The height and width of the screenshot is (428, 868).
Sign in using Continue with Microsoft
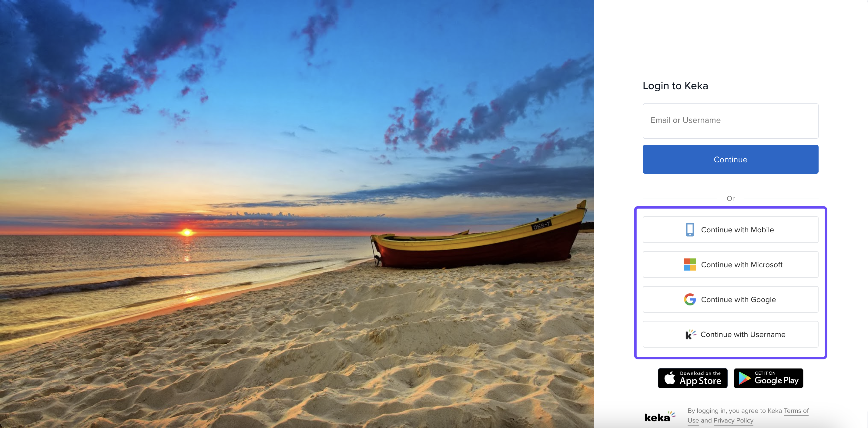(730, 265)
